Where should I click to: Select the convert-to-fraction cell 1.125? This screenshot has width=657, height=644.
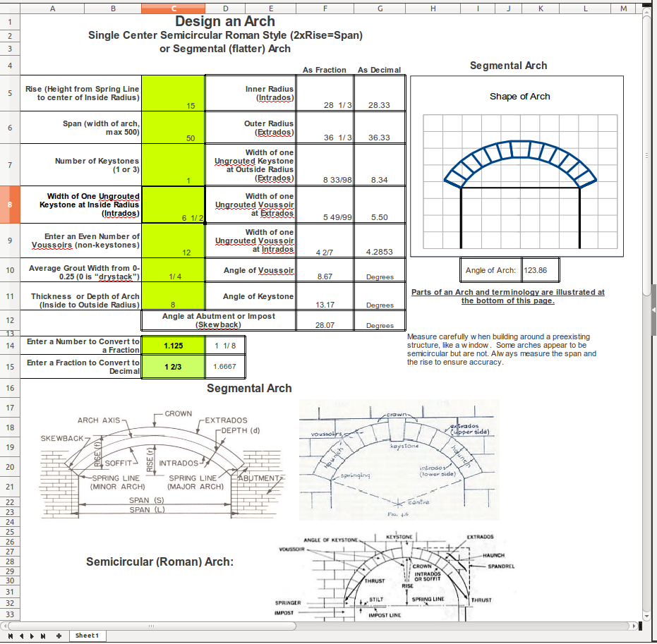173,346
